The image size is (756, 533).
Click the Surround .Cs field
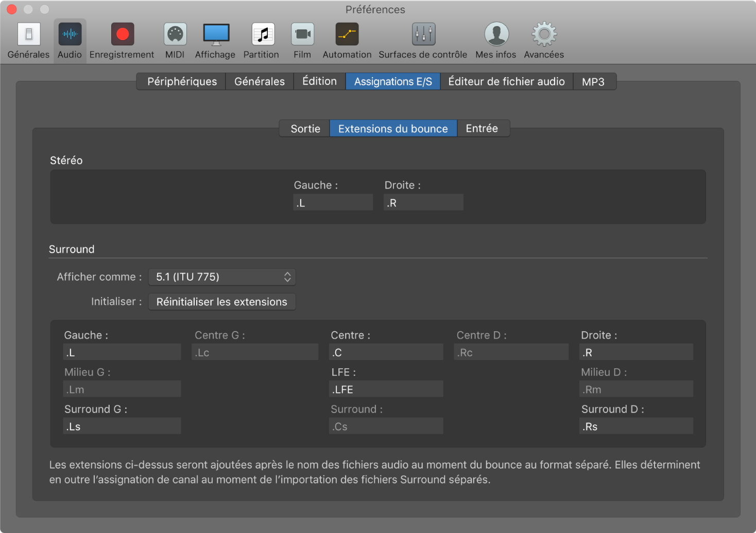coord(386,426)
